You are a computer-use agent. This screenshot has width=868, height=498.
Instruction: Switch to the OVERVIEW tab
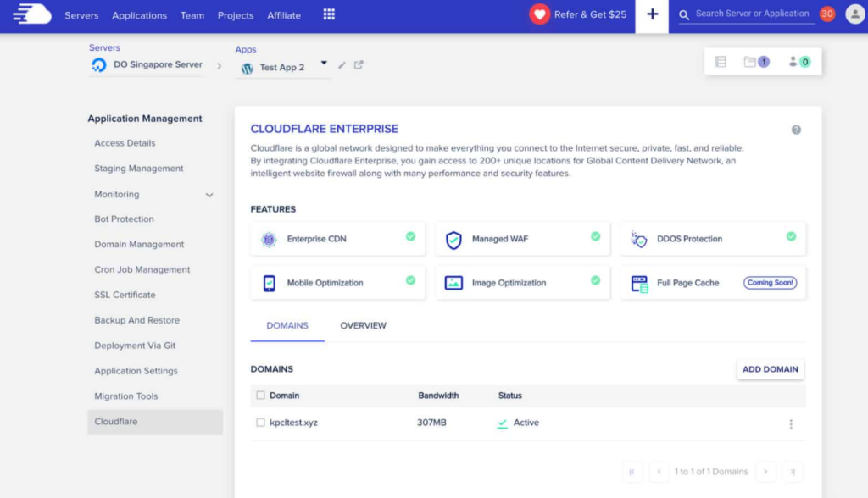[x=363, y=325]
